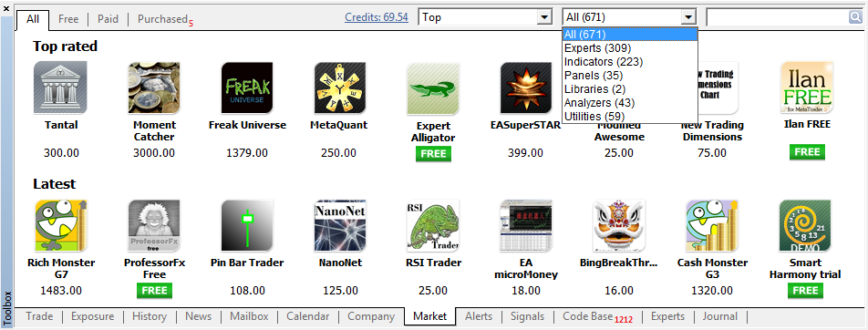The width and height of the screenshot is (868, 330).
Task: Click the 399.00 price of EASuperSTAR
Action: click(526, 153)
